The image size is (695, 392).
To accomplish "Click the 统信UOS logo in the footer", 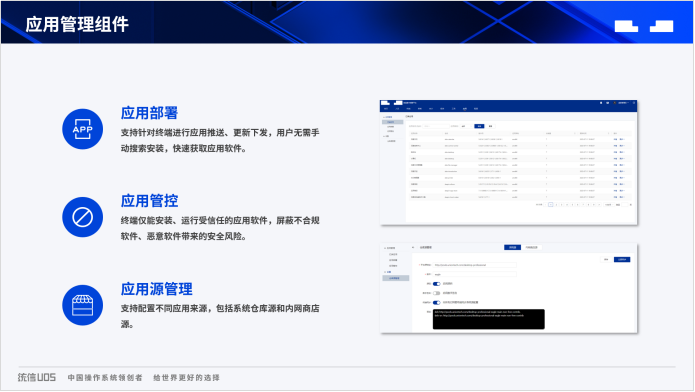I will (37, 377).
